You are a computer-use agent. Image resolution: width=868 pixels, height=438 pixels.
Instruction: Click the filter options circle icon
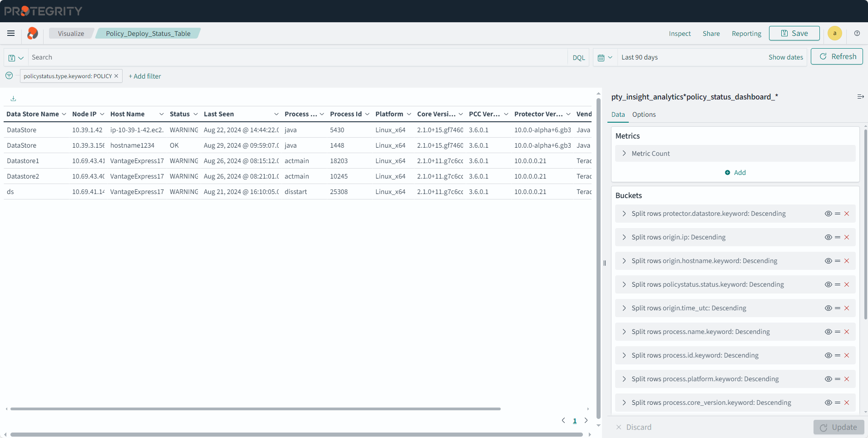click(9, 75)
